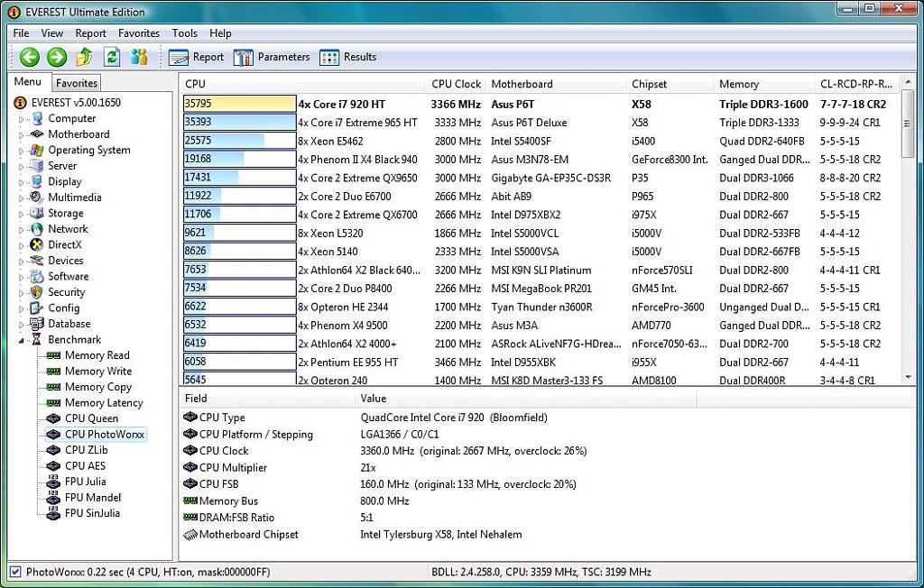This screenshot has height=588, width=924.
Task: Select Memory Latency benchmark
Action: (104, 403)
